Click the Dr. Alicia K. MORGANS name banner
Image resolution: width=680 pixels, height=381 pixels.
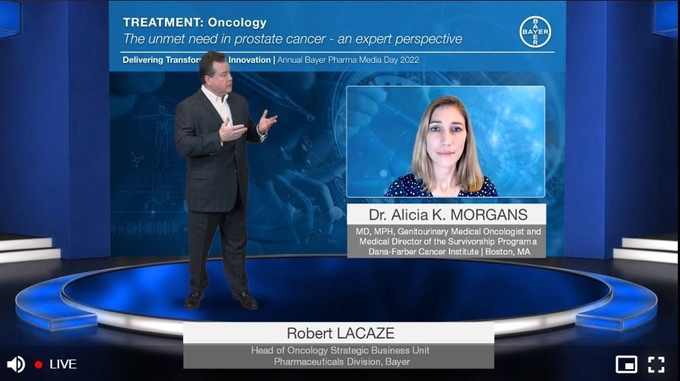point(447,215)
